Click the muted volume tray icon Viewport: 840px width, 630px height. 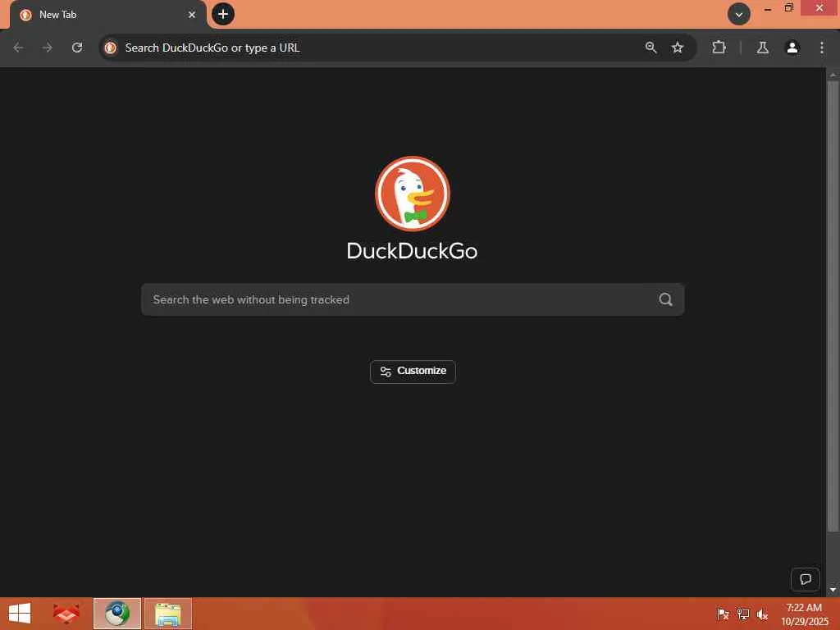tap(762, 614)
